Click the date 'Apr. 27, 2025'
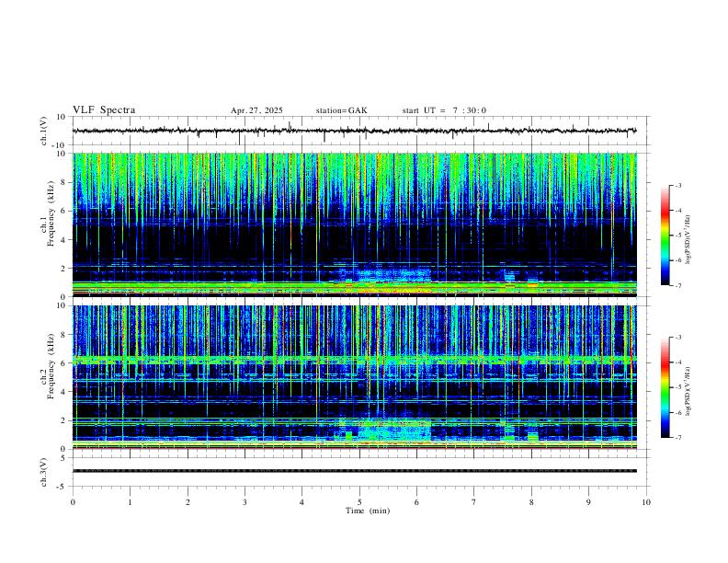The image size is (728, 563). [256, 110]
